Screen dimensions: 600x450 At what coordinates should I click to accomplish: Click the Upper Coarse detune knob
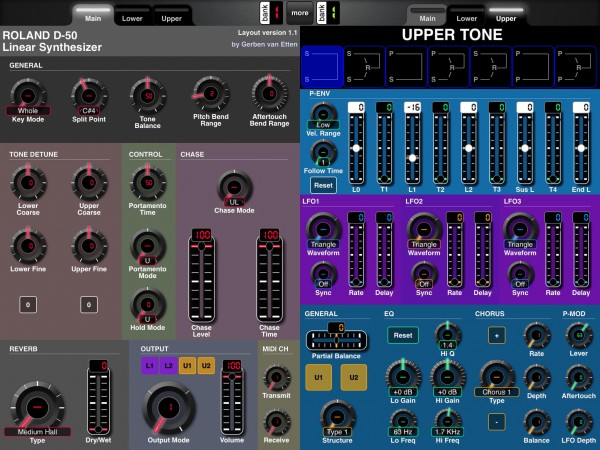[x=89, y=183]
